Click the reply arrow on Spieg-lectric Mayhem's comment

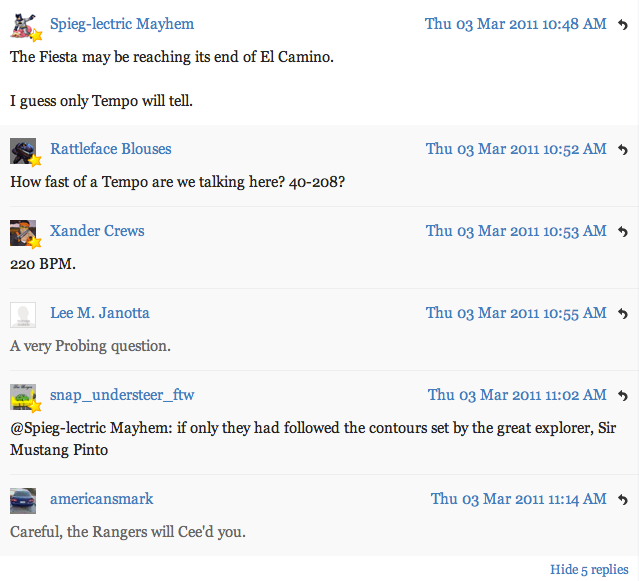[623, 25]
